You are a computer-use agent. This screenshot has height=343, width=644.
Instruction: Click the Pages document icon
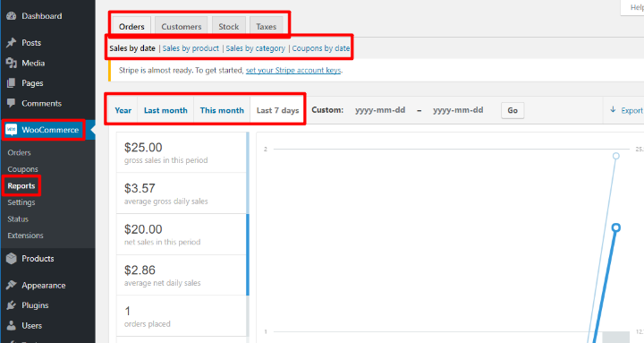(11, 83)
